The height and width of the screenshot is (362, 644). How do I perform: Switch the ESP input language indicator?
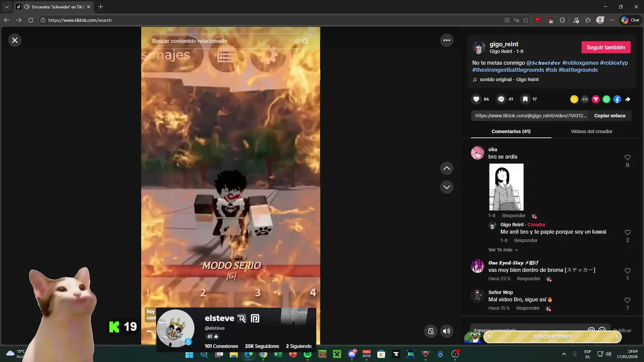coord(588,354)
